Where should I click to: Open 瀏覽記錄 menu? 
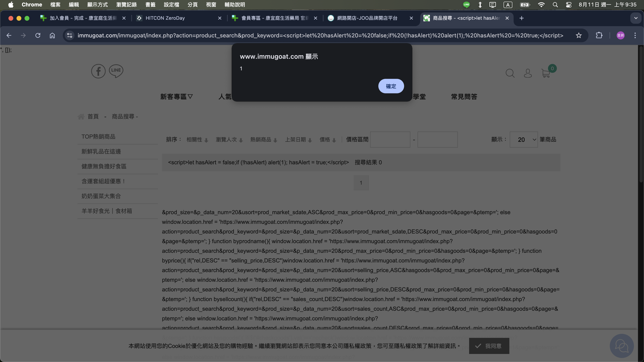pos(127,4)
